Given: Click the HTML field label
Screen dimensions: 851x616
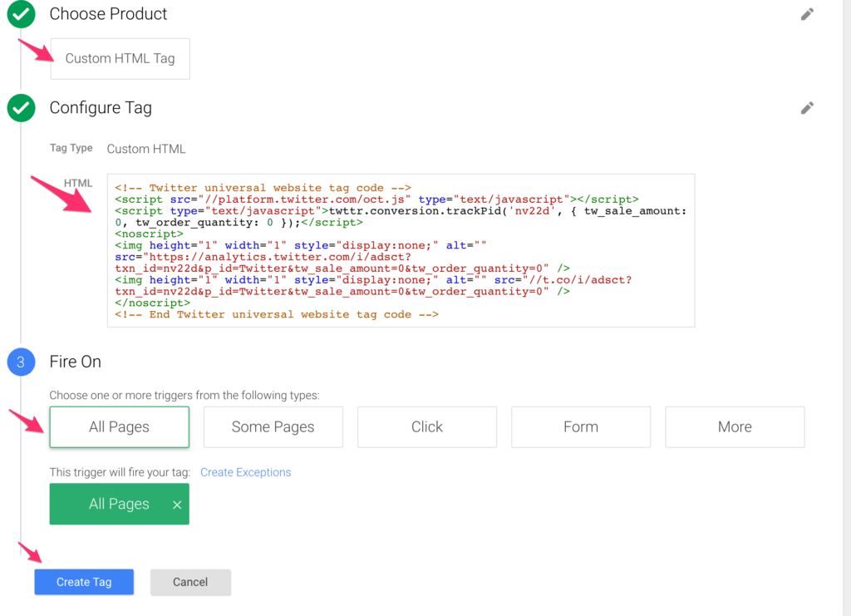Looking at the screenshot, I should pyautogui.click(x=78, y=183).
